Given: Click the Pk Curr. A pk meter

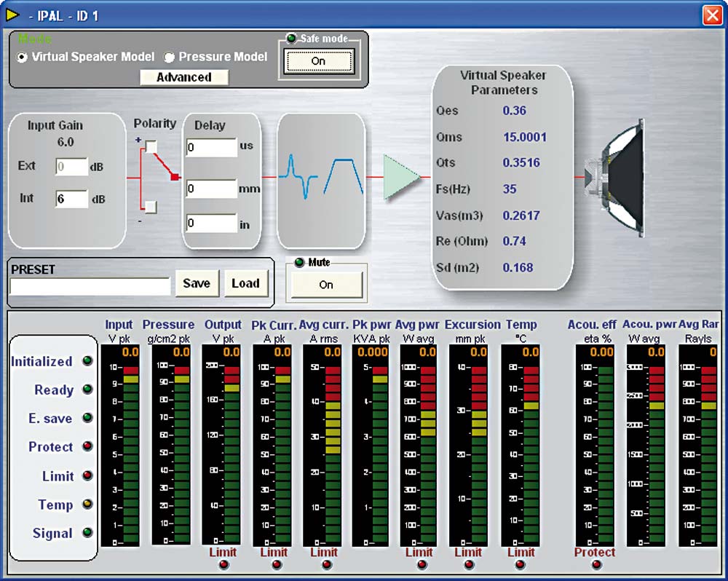Looking at the screenshot, I should coord(272,445).
